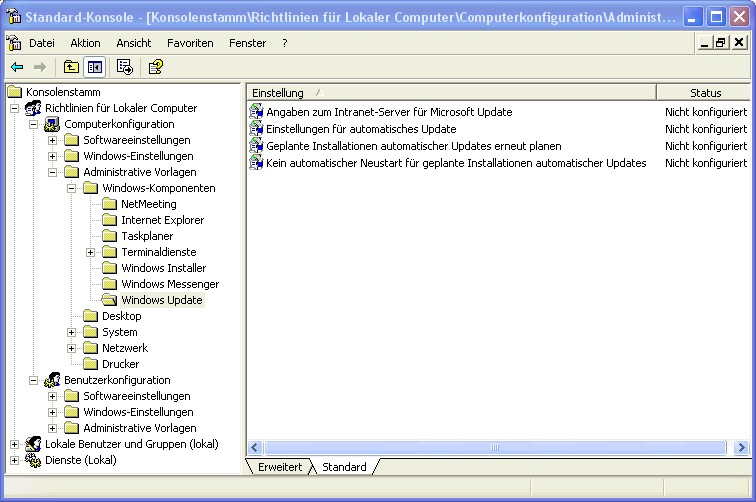The height and width of the screenshot is (502, 756).
Task: Click the console icon beside Datei menu
Action: [14, 43]
